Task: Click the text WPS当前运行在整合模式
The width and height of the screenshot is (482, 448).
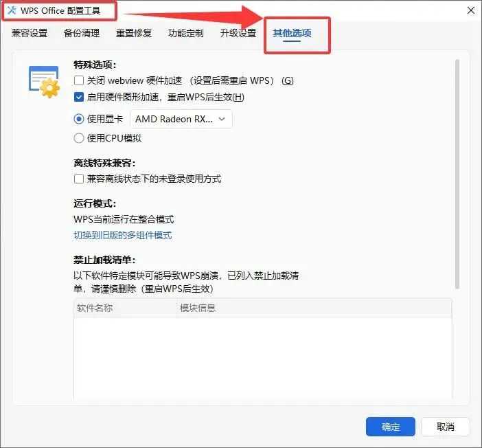Action: (124, 219)
